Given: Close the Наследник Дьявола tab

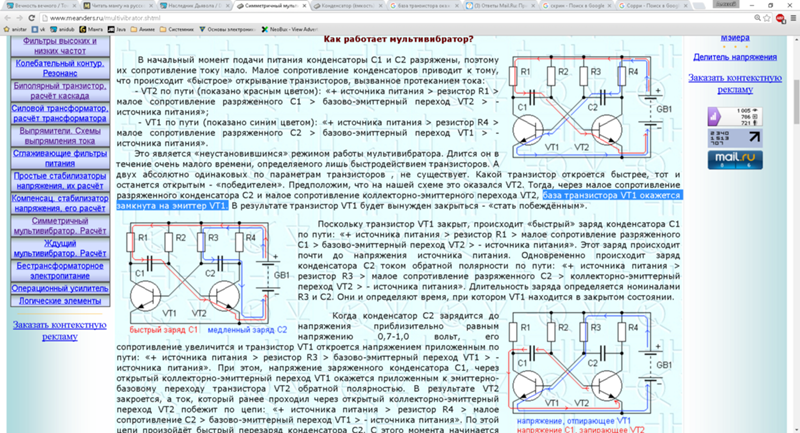Looking at the screenshot, I should 227,6.
